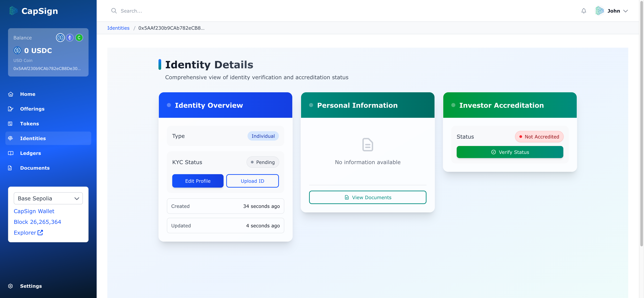The height and width of the screenshot is (298, 644).
Task: Click John's profile avatar icon
Action: click(x=600, y=11)
